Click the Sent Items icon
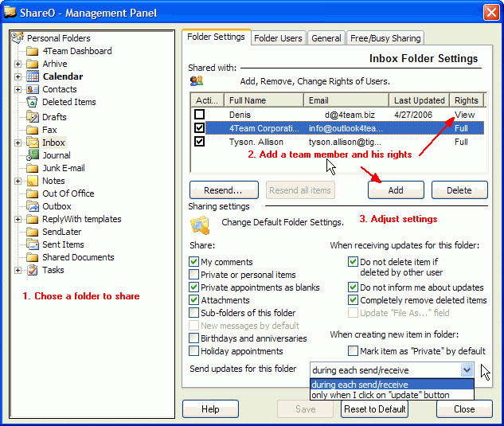Viewport: 504px width, 426px height. [32, 244]
